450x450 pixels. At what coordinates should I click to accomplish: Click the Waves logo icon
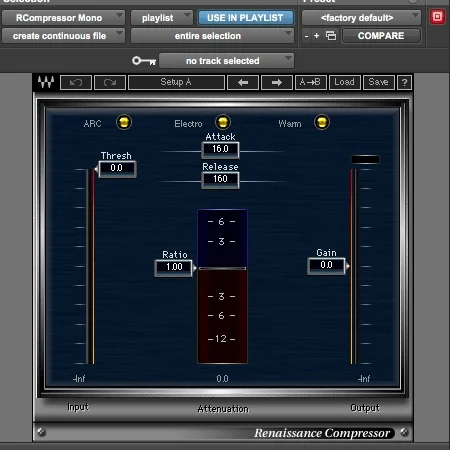pos(46,82)
